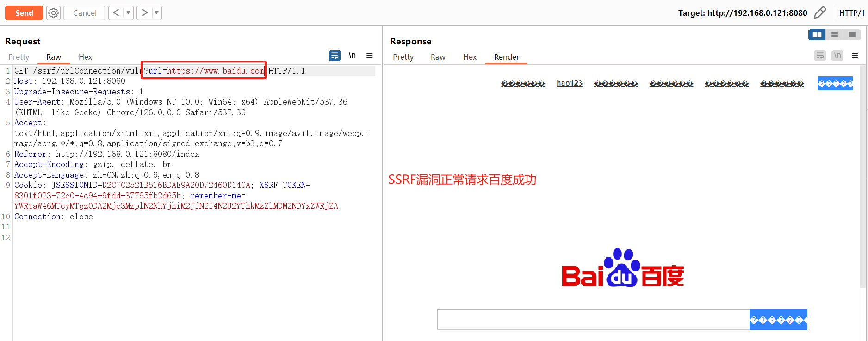Click the orange Send button
Viewport: 868px width, 341px height.
(24, 13)
